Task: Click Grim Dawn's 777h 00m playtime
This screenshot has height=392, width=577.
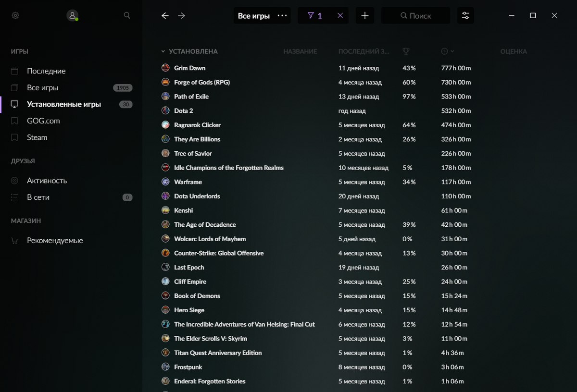Action: tap(456, 68)
